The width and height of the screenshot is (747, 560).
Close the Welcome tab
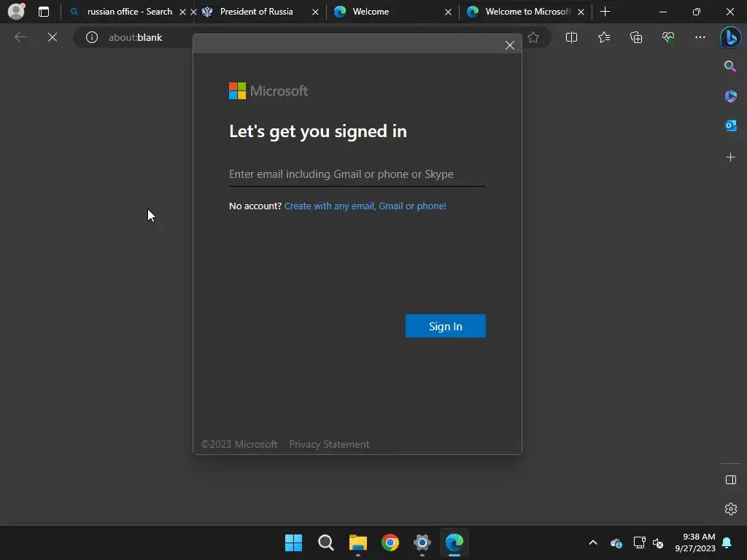coord(448,12)
